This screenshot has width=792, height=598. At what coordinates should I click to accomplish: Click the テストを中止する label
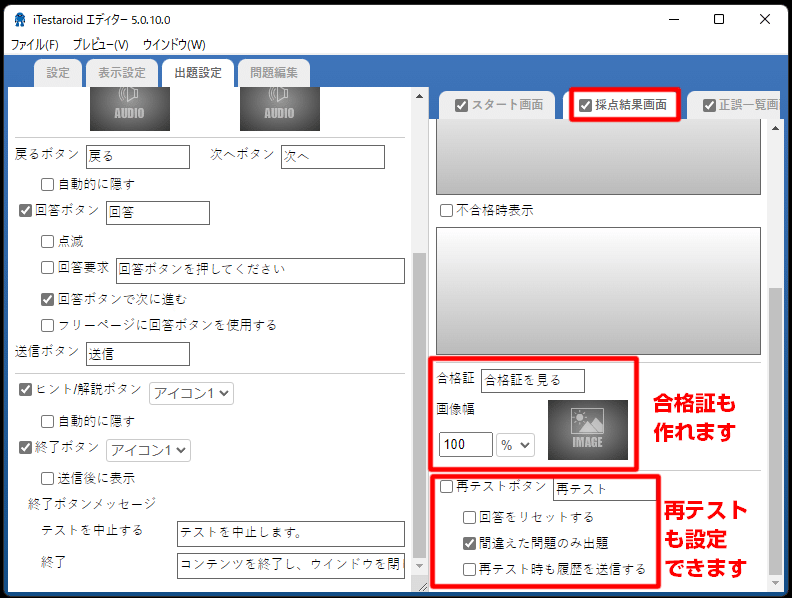coord(92,530)
